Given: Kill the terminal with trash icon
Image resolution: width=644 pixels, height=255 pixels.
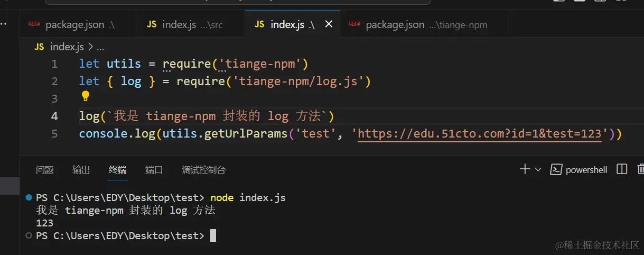Looking at the screenshot, I should coord(640,169).
